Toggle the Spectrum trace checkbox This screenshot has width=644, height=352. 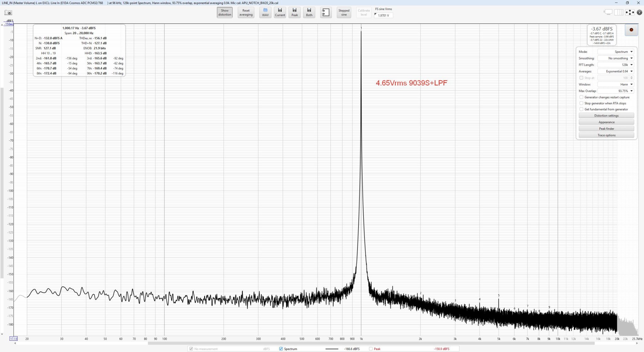click(x=281, y=349)
